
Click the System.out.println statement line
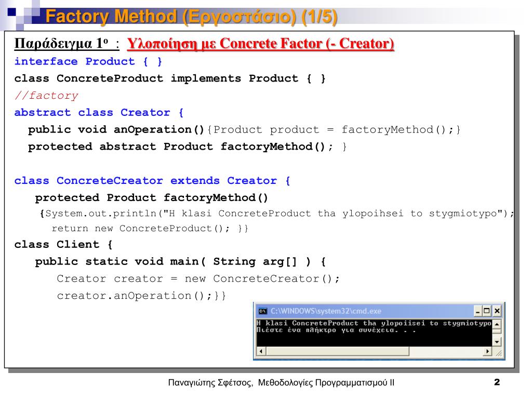click(x=277, y=214)
